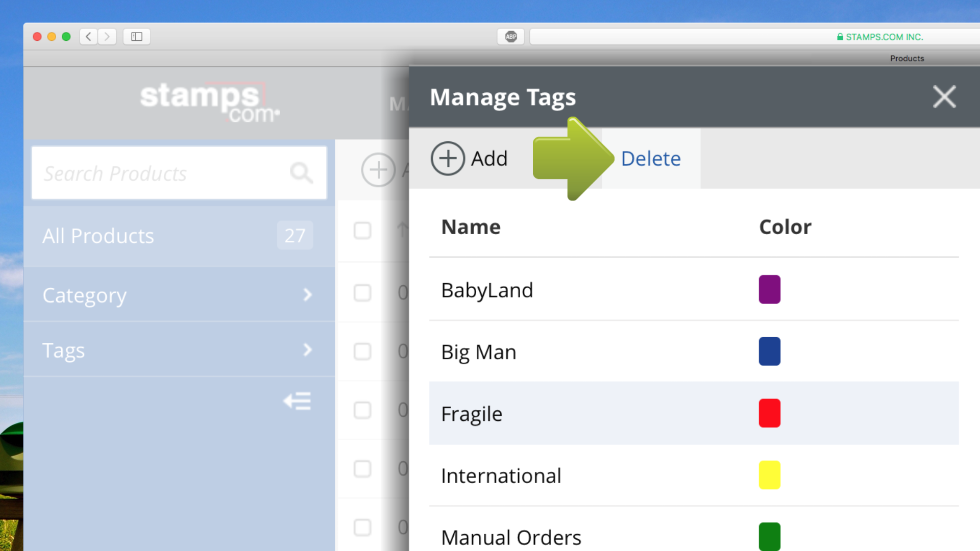Toggle the browser sidebar view icon
The image size is (980, 551).
[136, 37]
